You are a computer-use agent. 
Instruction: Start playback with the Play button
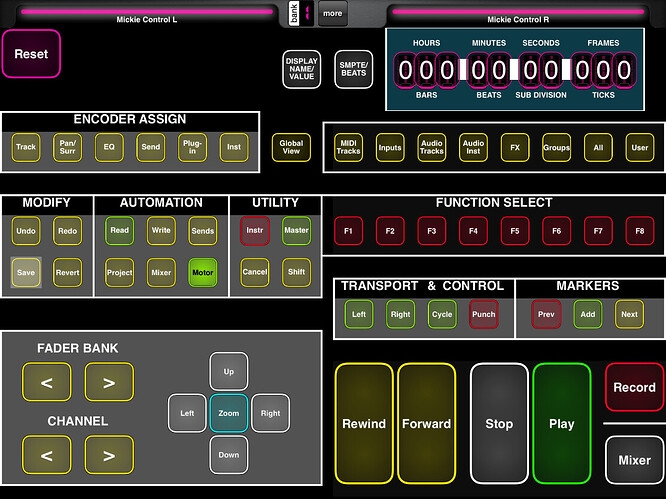(x=562, y=423)
